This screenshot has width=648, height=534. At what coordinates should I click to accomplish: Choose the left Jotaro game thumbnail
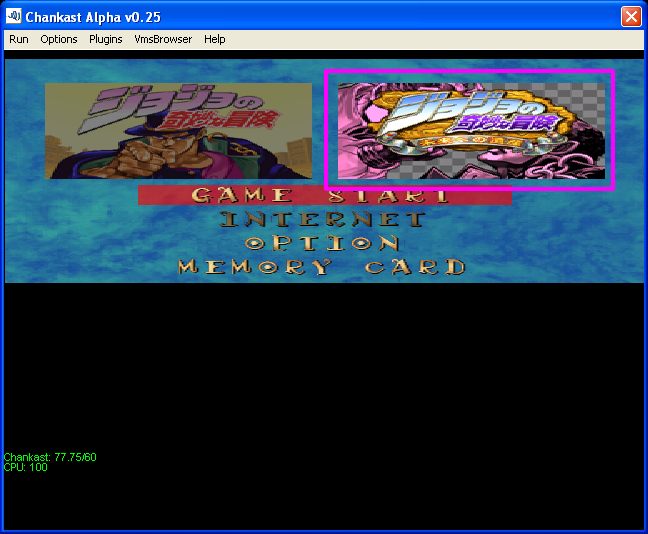pyautogui.click(x=179, y=131)
